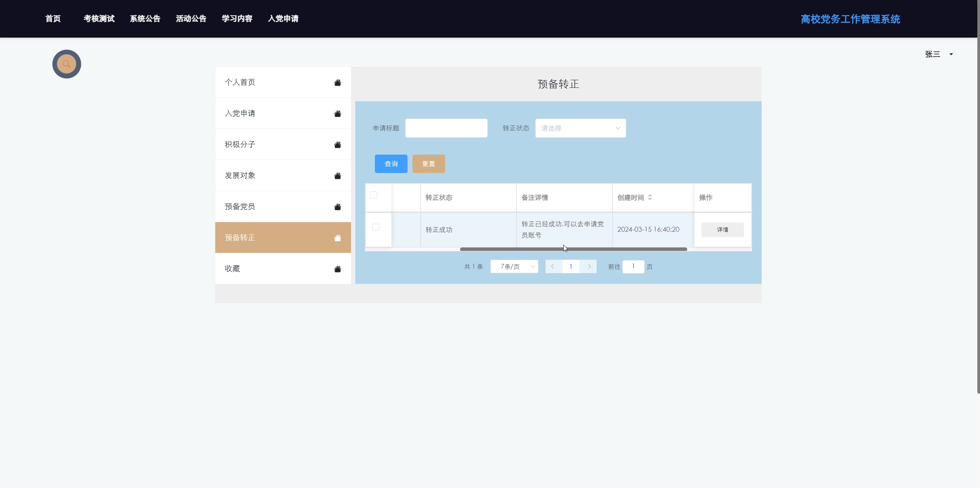Open 详情 for the 转正成功 record
This screenshot has height=488, width=980.
722,229
